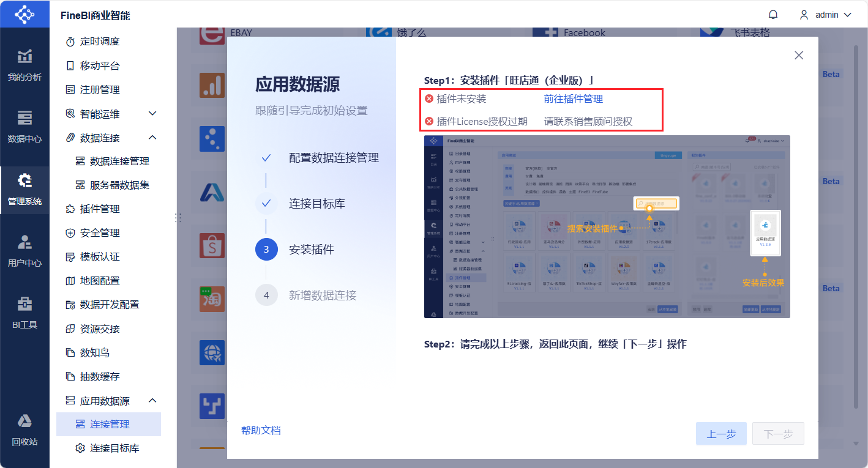
Task: Select the 连接目标库 wizard step
Action: (x=301, y=204)
